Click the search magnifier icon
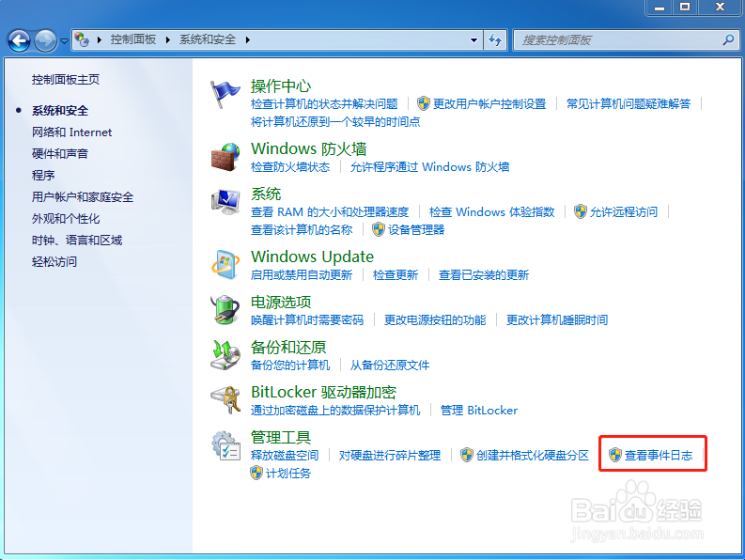The width and height of the screenshot is (745, 560). click(x=728, y=39)
